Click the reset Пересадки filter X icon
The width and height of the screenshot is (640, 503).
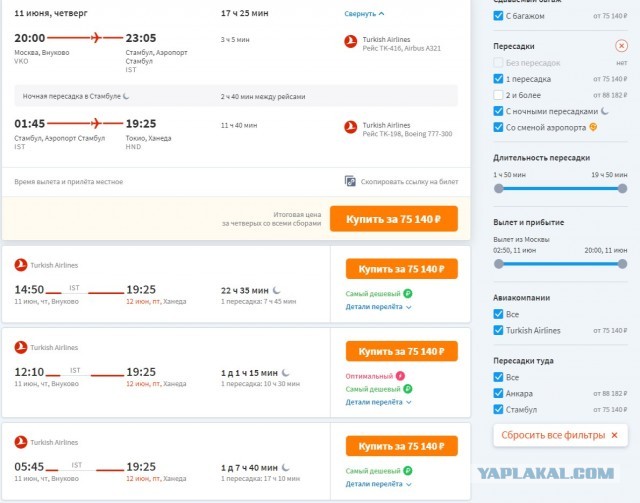click(x=621, y=46)
